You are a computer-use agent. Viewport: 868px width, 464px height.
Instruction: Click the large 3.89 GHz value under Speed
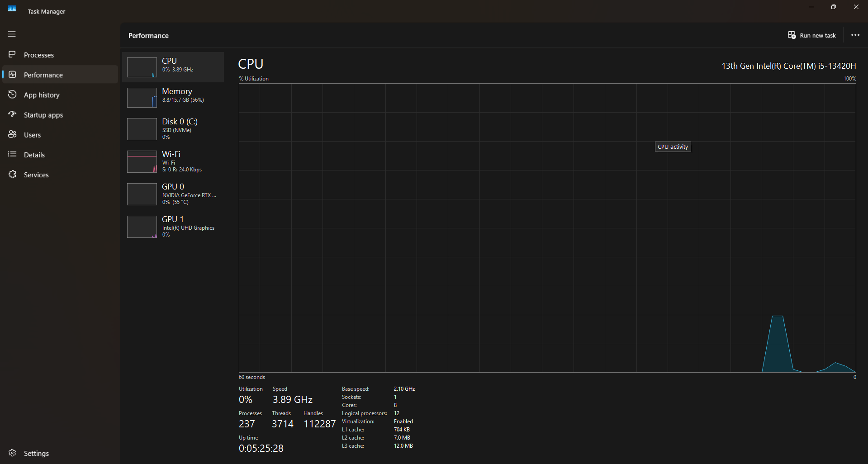pyautogui.click(x=292, y=400)
